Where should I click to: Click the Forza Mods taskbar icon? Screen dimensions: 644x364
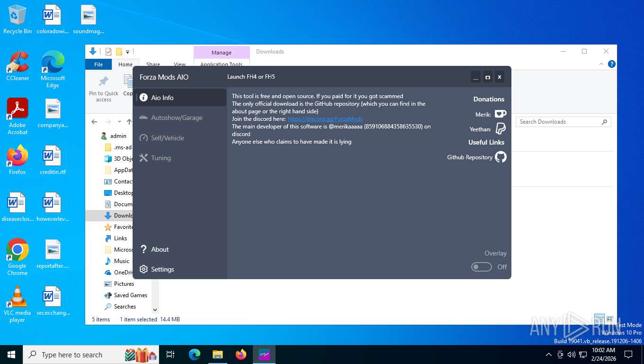264,355
